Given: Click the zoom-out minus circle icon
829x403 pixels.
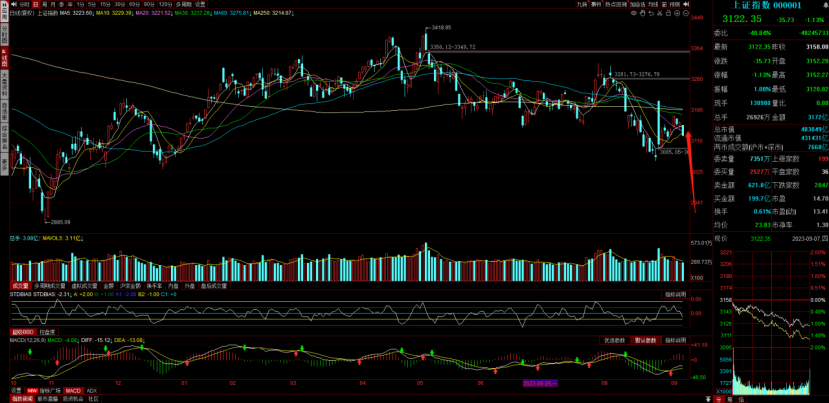Looking at the screenshot, I should point(686,13).
